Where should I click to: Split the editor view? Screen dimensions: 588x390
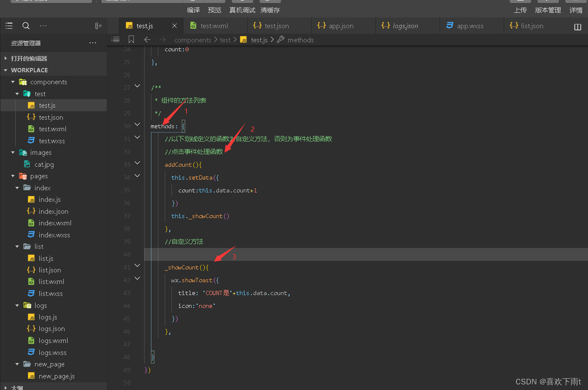[577, 27]
